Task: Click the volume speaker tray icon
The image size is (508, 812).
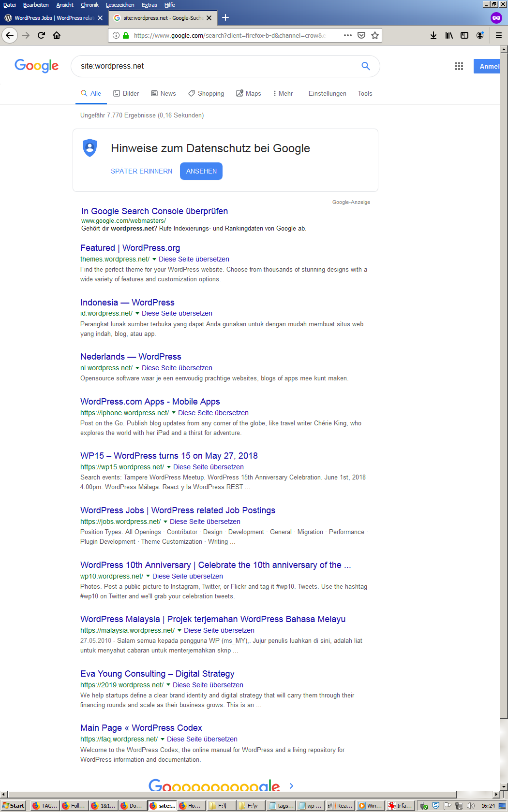Action: pos(471,806)
